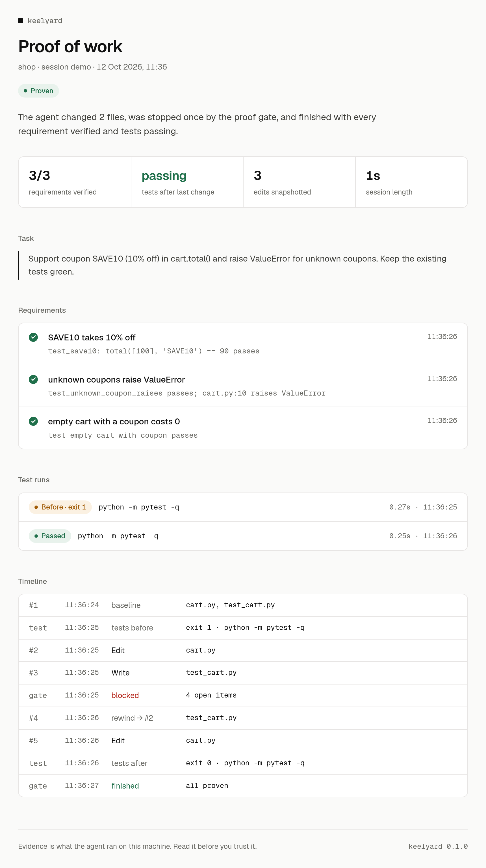Click the 0.25s · 11:36:26 test run timing

423,536
